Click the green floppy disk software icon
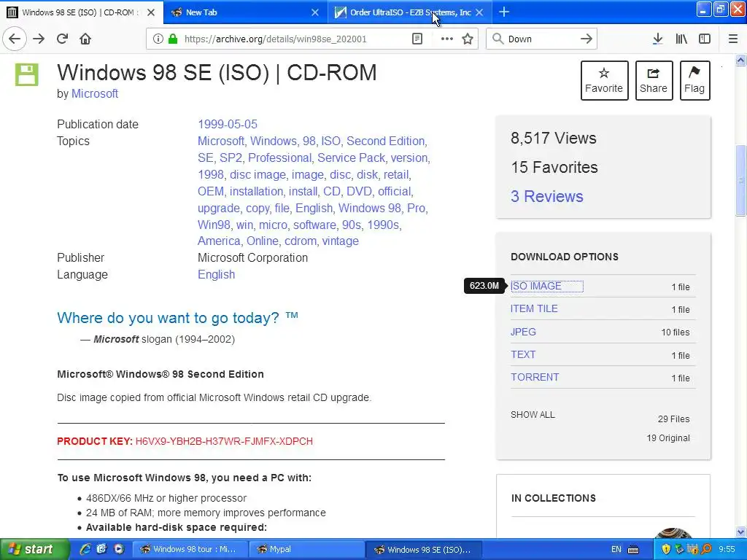747x560 pixels. [x=27, y=75]
